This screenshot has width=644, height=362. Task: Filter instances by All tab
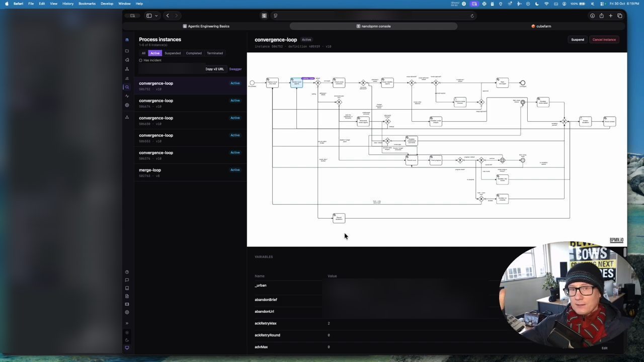(143, 53)
